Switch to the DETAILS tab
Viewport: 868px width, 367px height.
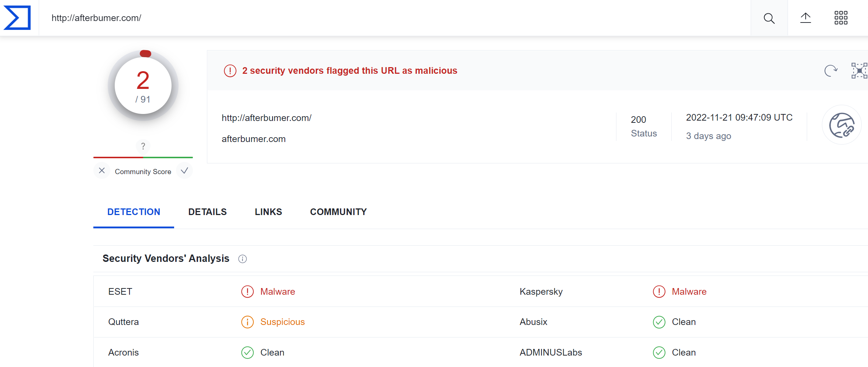tap(207, 212)
